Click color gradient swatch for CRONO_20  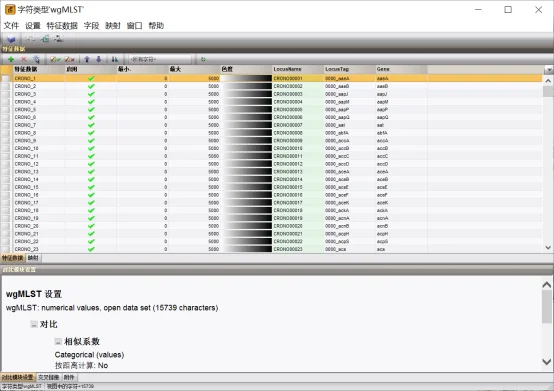pos(246,226)
